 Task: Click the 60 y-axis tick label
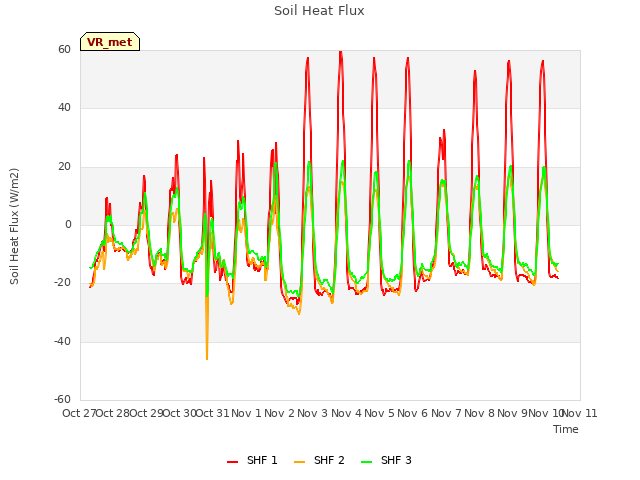click(x=64, y=50)
